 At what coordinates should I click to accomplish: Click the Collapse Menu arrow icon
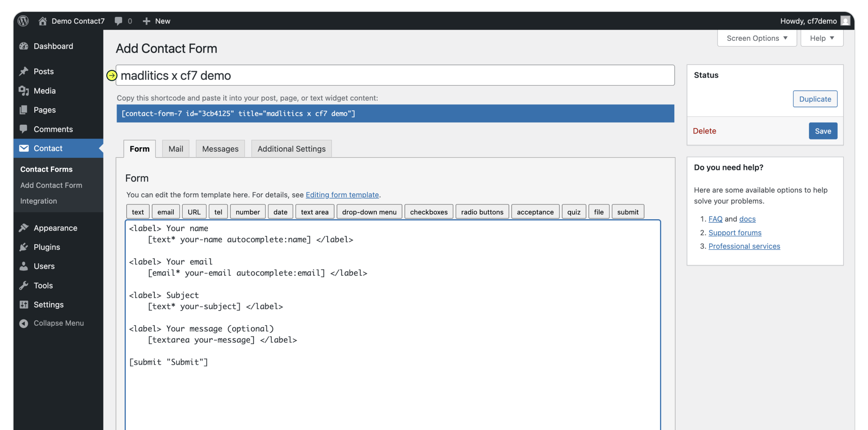coord(24,323)
